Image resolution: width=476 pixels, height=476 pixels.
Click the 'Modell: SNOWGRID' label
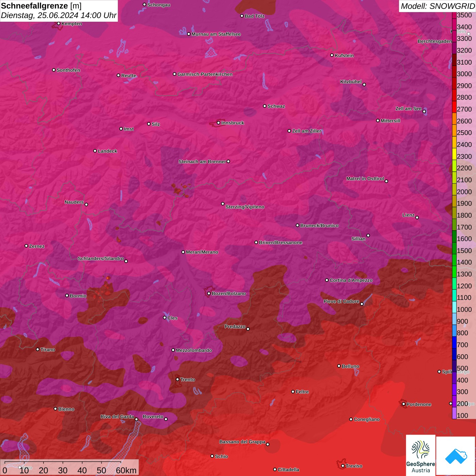(438, 6)
